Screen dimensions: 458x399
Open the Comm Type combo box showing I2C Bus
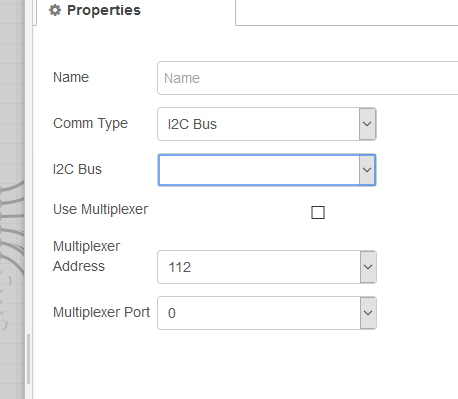[x=267, y=124]
